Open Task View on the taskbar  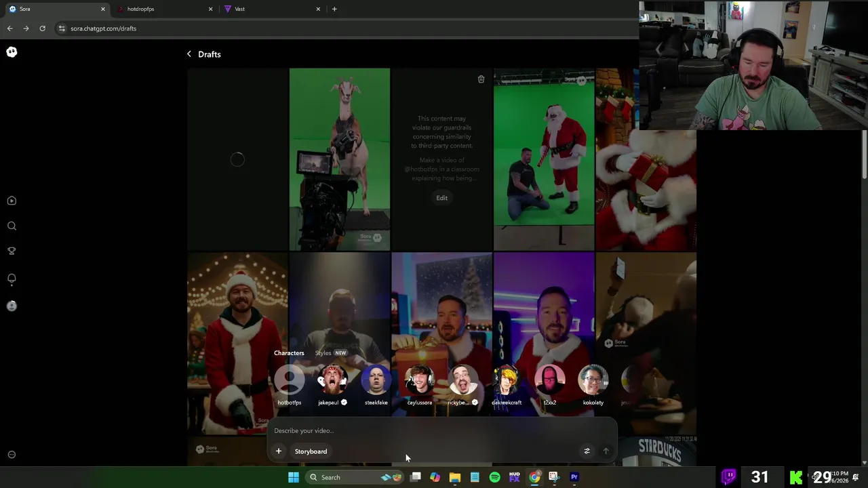click(416, 477)
